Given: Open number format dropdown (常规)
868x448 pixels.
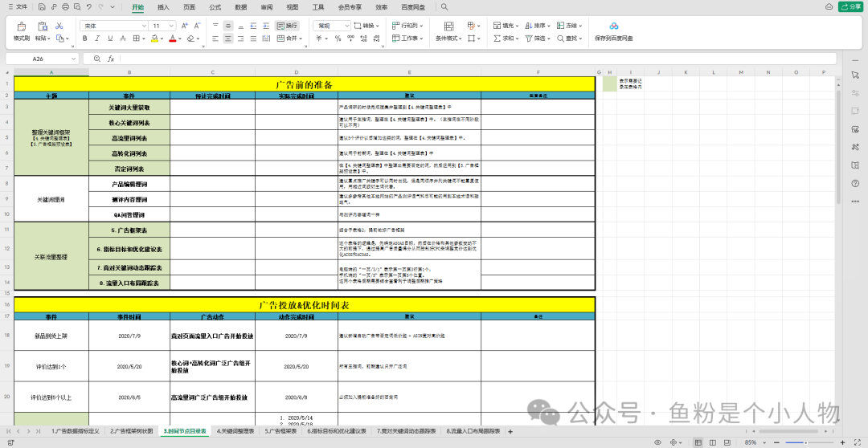Looking at the screenshot, I should (x=348, y=26).
